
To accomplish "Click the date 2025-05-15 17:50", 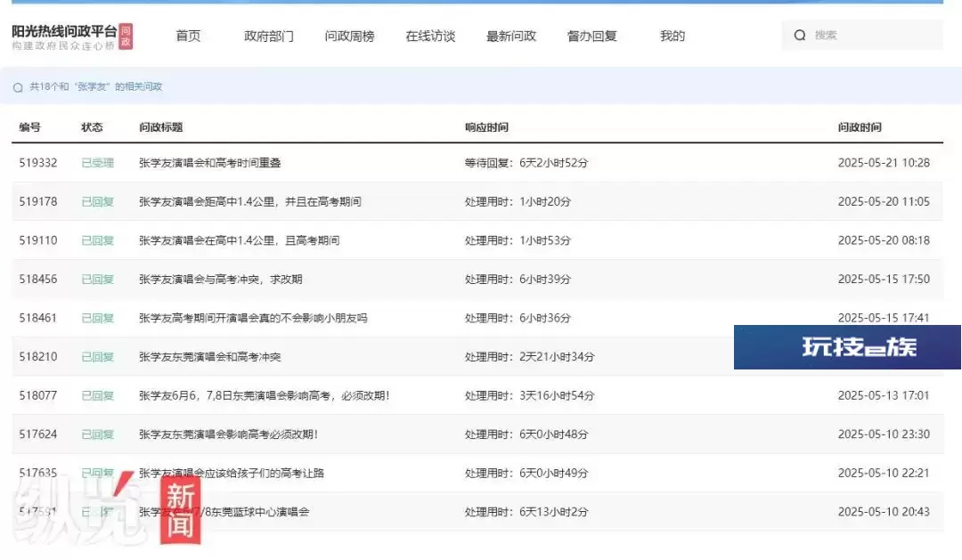I will click(x=884, y=279).
